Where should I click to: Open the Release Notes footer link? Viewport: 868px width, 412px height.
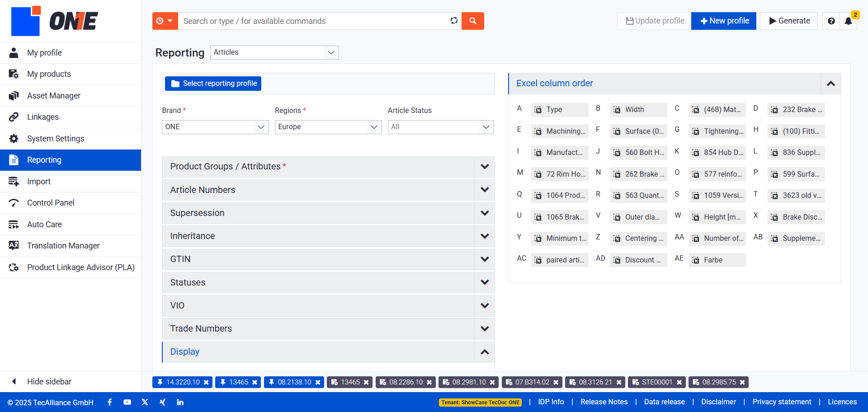tap(604, 402)
